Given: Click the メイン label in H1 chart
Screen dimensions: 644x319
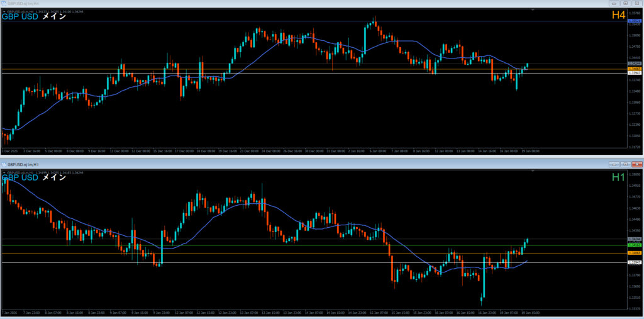Looking at the screenshot, I should click(x=54, y=177).
